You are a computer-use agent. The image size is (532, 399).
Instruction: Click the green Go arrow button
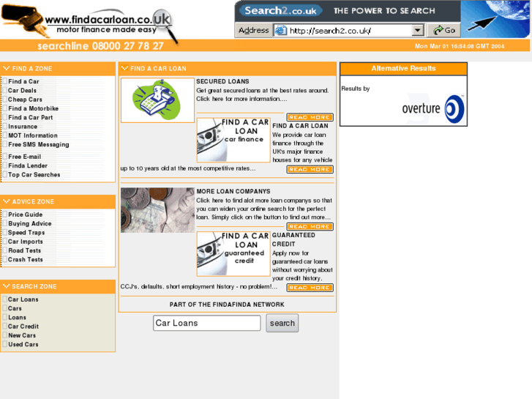pos(443,31)
